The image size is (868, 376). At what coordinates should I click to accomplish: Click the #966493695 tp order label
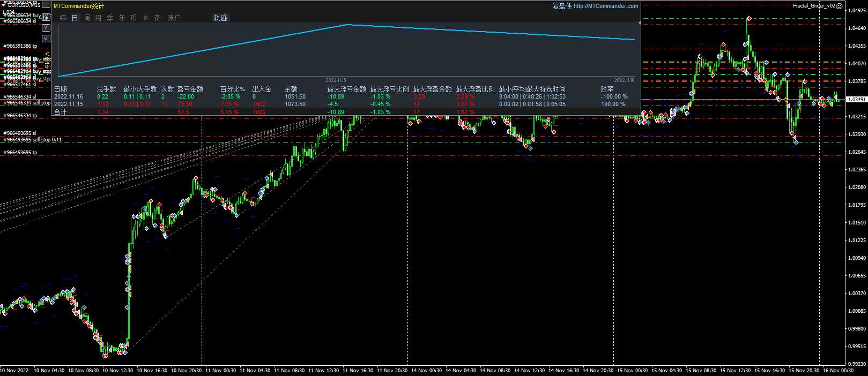pyautogui.click(x=21, y=153)
